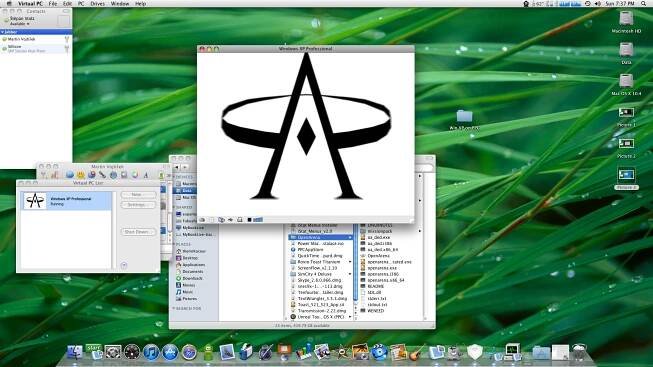Open the white shield icon in the Dock
This screenshot has height=367, width=653.
pos(474,352)
